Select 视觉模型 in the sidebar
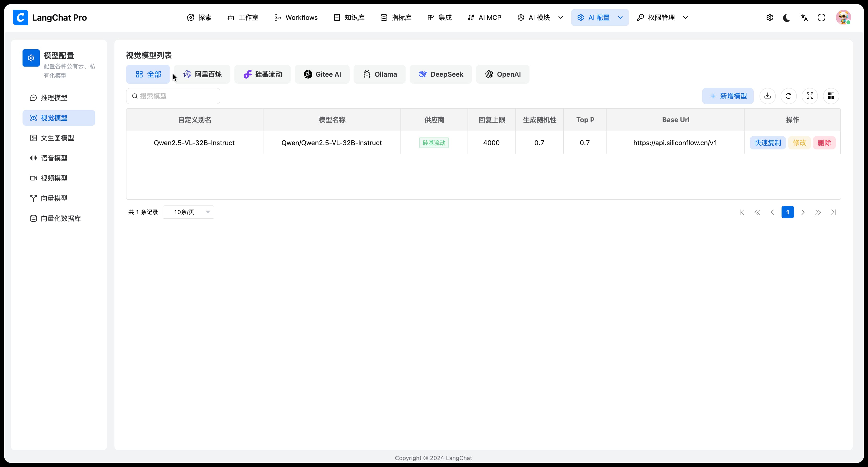This screenshot has width=868, height=467. point(59,118)
